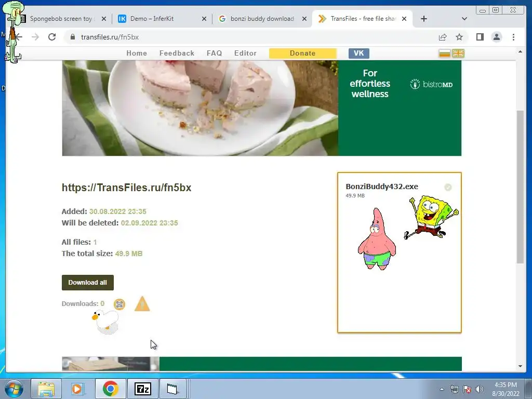Image resolution: width=532 pixels, height=399 pixels.
Task: Open the network tray icon
Action: (454, 389)
